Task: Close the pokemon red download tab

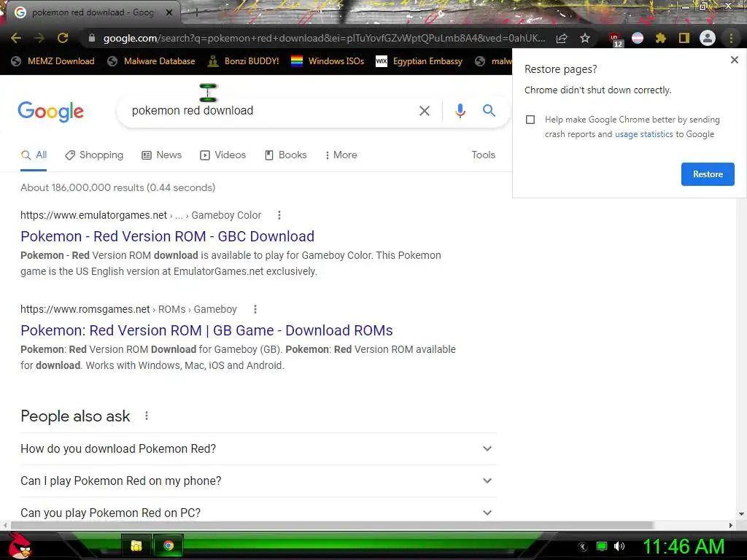Action: (x=169, y=12)
